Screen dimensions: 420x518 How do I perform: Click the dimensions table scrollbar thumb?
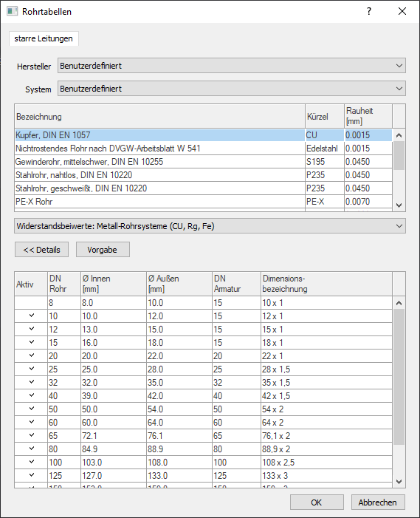pos(399,377)
